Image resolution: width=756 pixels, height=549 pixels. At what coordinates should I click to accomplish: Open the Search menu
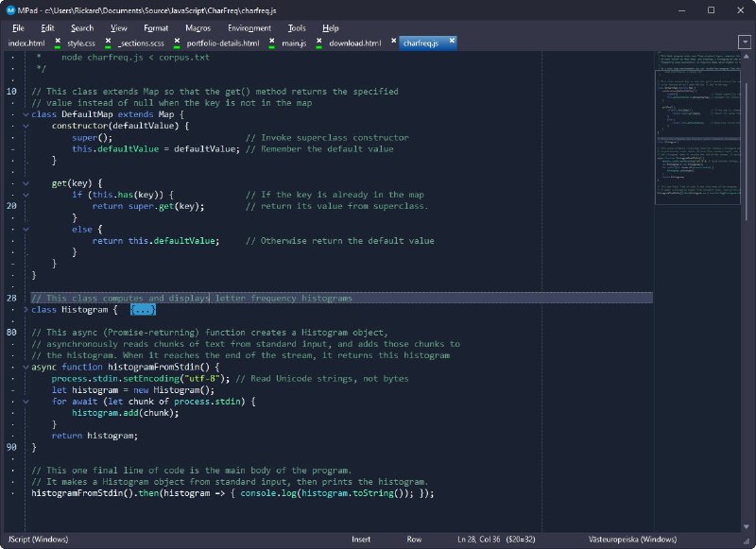pyautogui.click(x=82, y=28)
